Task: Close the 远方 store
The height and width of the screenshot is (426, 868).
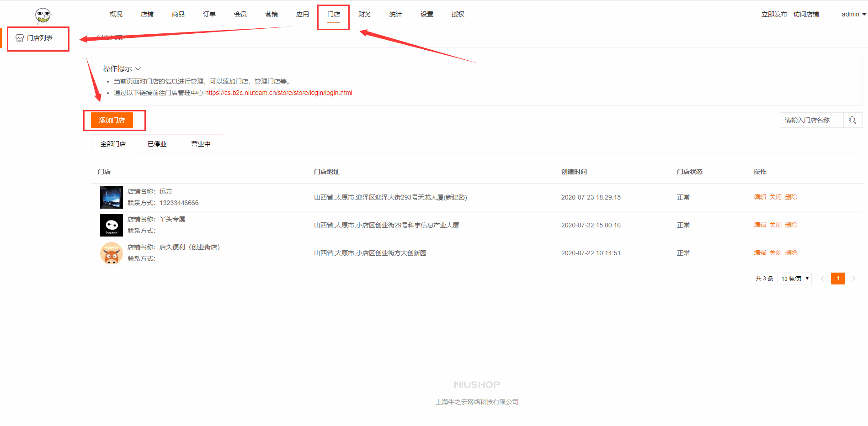Action: point(775,197)
